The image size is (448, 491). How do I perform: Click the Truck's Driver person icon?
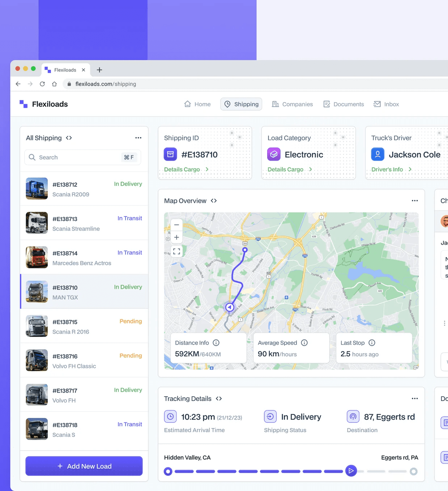click(x=377, y=154)
